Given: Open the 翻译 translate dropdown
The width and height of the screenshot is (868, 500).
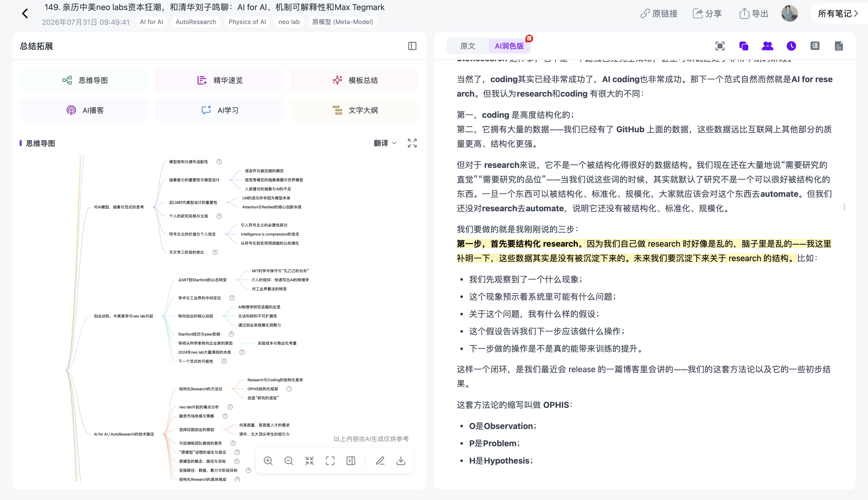Looking at the screenshot, I should [x=385, y=143].
